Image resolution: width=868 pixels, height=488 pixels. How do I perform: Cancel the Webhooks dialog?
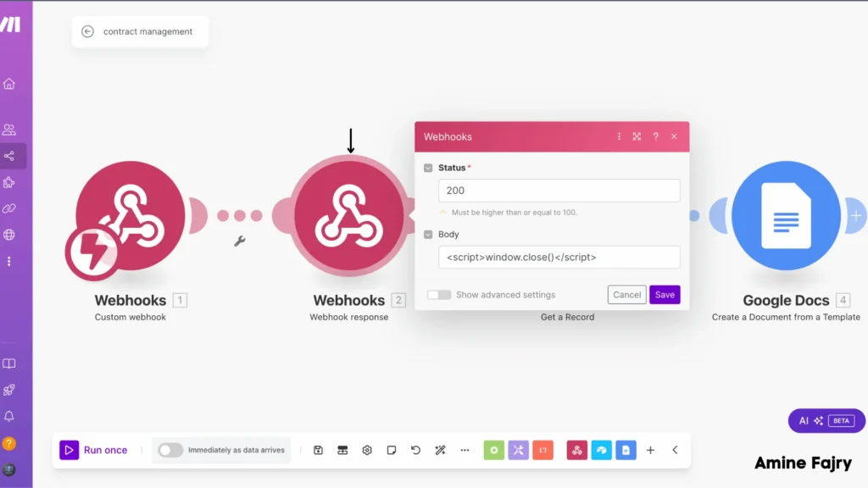[626, 295]
